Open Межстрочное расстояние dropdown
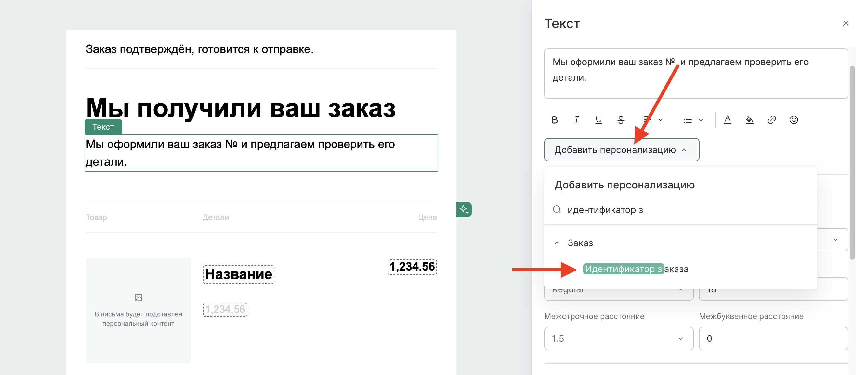Viewport: 868px width, 375px height. tap(619, 339)
